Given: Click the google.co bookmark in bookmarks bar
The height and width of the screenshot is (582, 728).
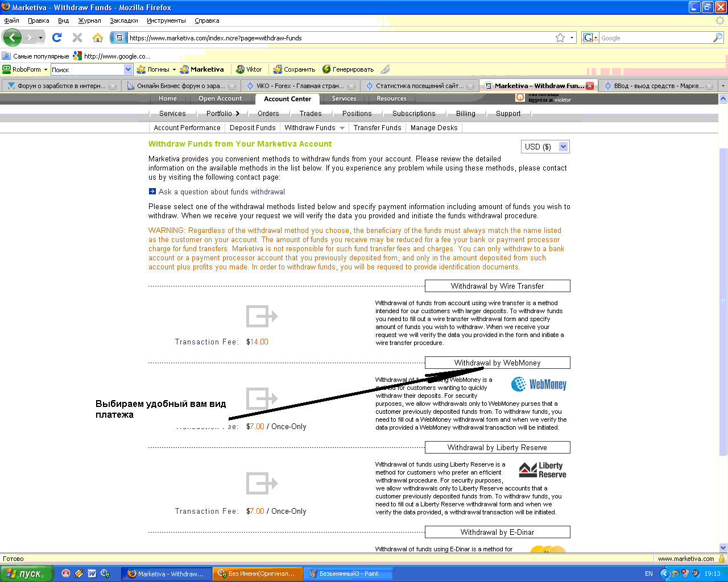Looking at the screenshot, I should pos(112,56).
